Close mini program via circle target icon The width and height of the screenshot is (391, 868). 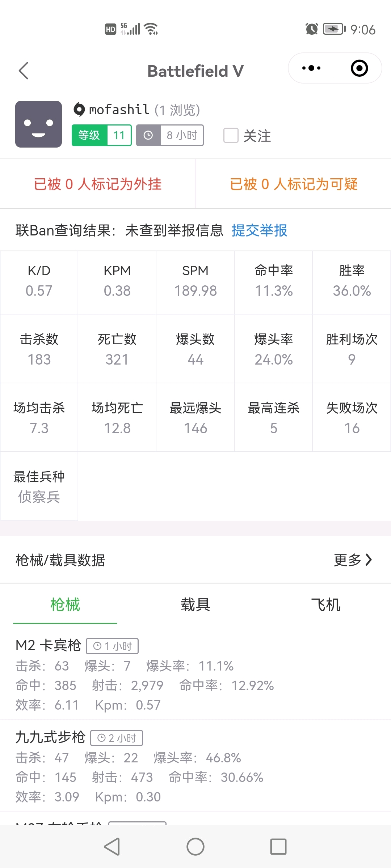(x=360, y=68)
